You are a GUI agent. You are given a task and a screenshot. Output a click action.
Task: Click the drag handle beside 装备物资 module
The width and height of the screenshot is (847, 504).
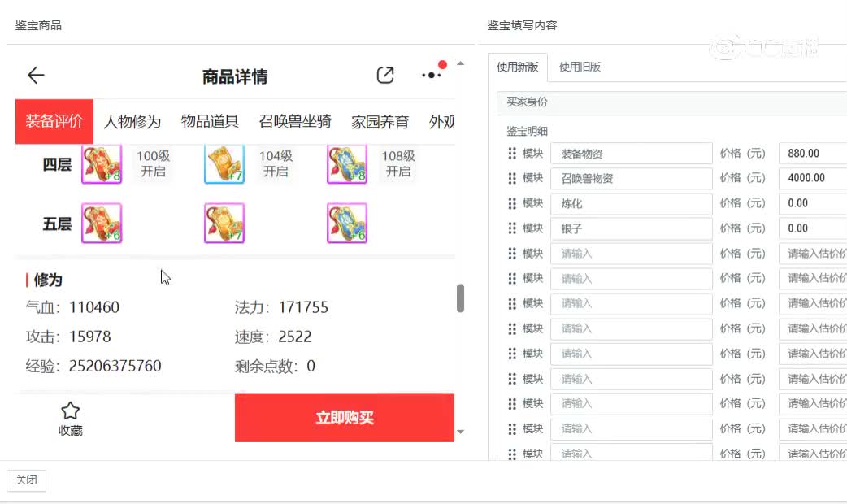pyautogui.click(x=512, y=153)
